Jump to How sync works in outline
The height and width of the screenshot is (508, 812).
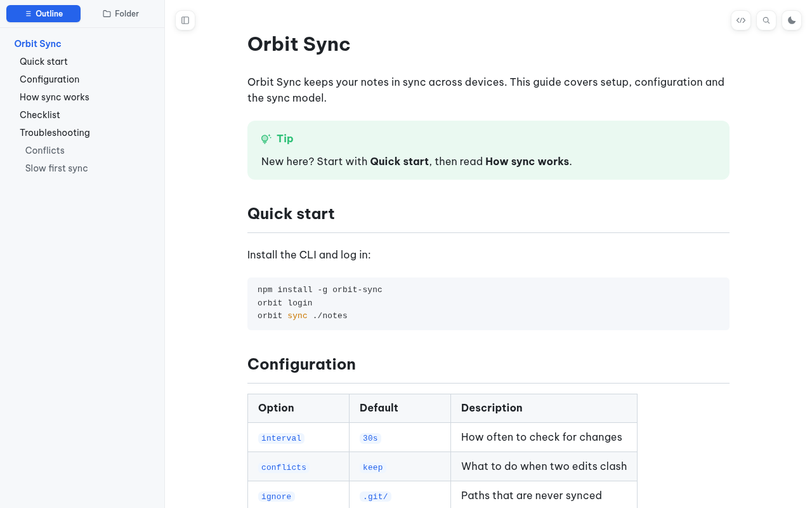tap(55, 97)
